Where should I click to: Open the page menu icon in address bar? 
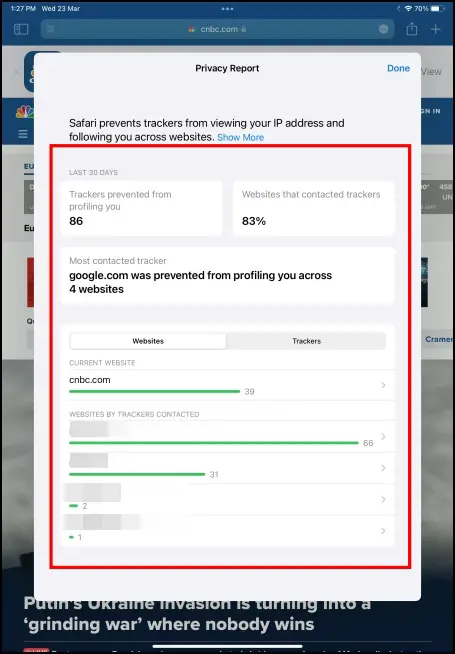(383, 29)
